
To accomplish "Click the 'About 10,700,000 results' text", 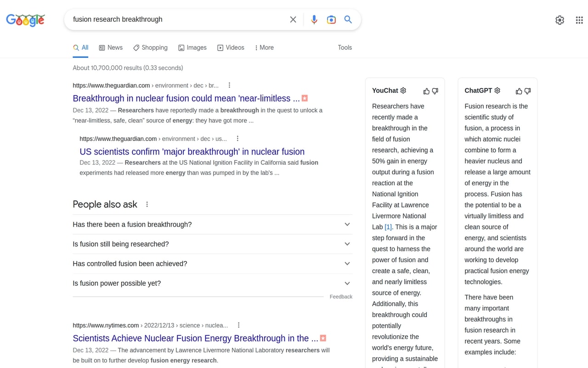I will pos(128,68).
